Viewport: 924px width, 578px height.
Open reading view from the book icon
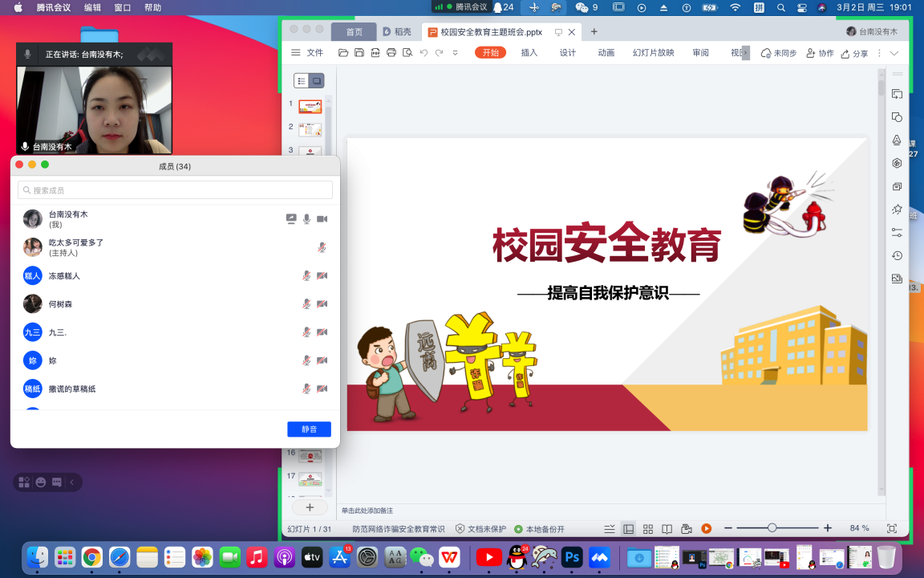[667, 528]
